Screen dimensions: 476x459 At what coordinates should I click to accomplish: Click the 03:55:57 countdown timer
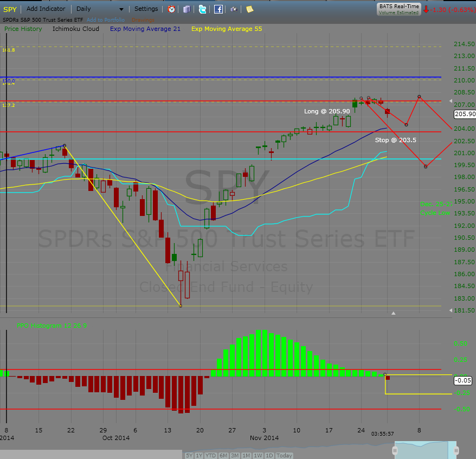pyautogui.click(x=383, y=434)
